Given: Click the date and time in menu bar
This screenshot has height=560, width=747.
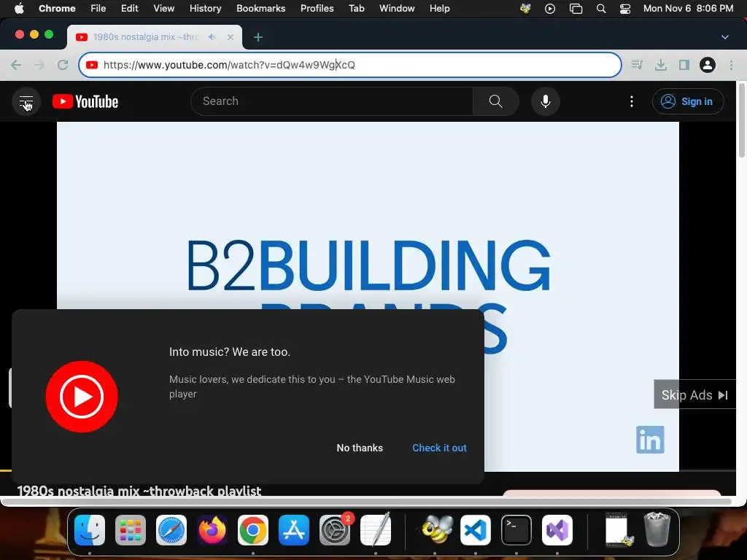Looking at the screenshot, I should click(688, 8).
